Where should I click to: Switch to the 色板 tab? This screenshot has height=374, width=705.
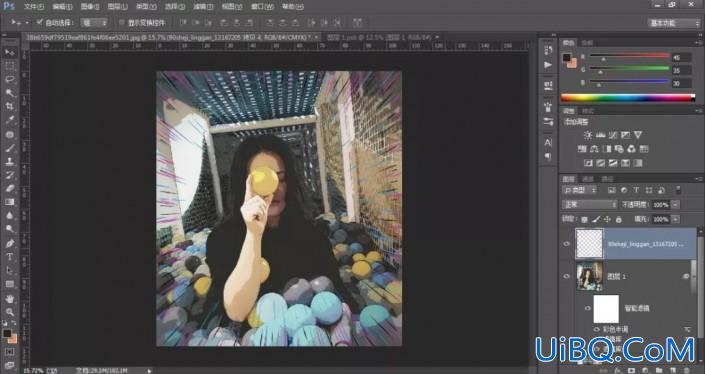(588, 43)
